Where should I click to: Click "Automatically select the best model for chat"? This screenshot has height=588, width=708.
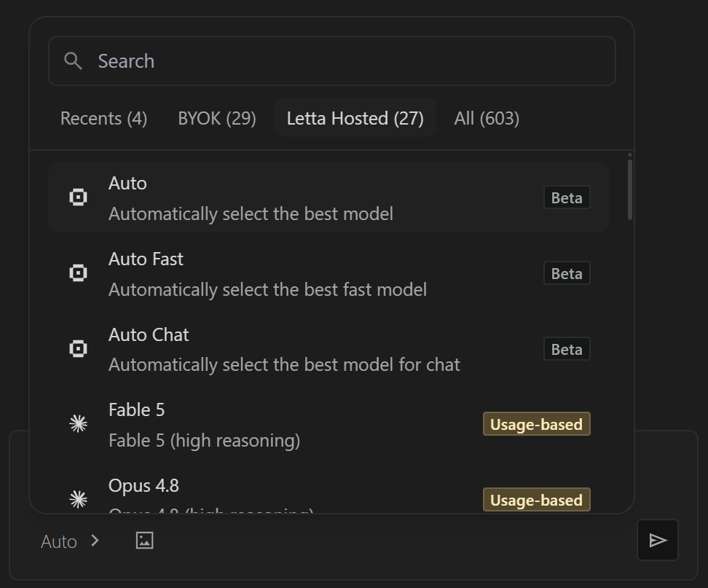tap(284, 365)
